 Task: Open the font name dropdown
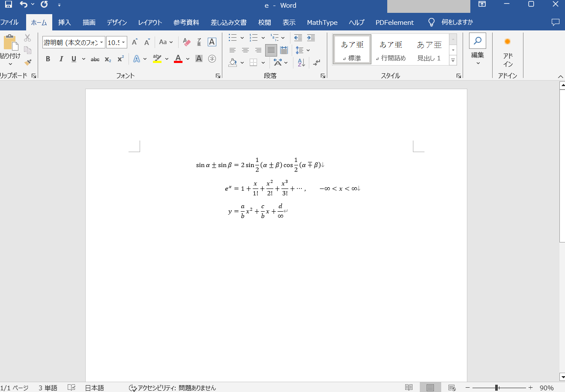click(102, 42)
